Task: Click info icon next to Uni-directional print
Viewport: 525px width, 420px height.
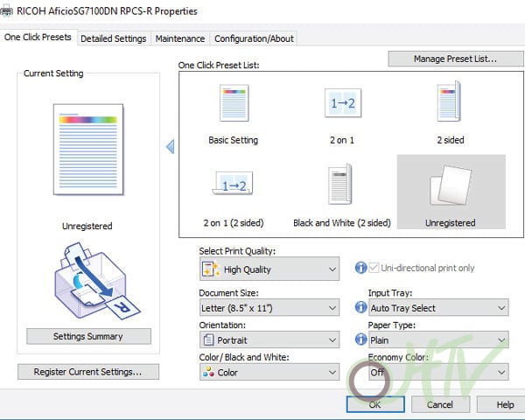Action: (360, 268)
